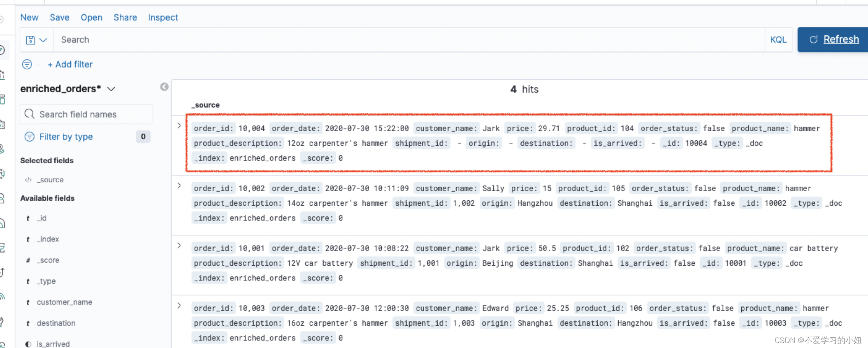Click the Selected fields heading
Viewport: 868px width, 348px height.
pyautogui.click(x=47, y=160)
